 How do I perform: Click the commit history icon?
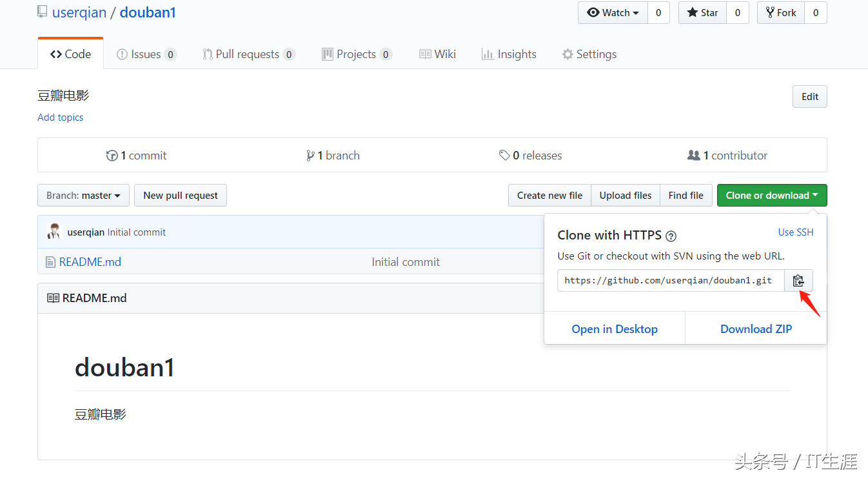pos(112,156)
